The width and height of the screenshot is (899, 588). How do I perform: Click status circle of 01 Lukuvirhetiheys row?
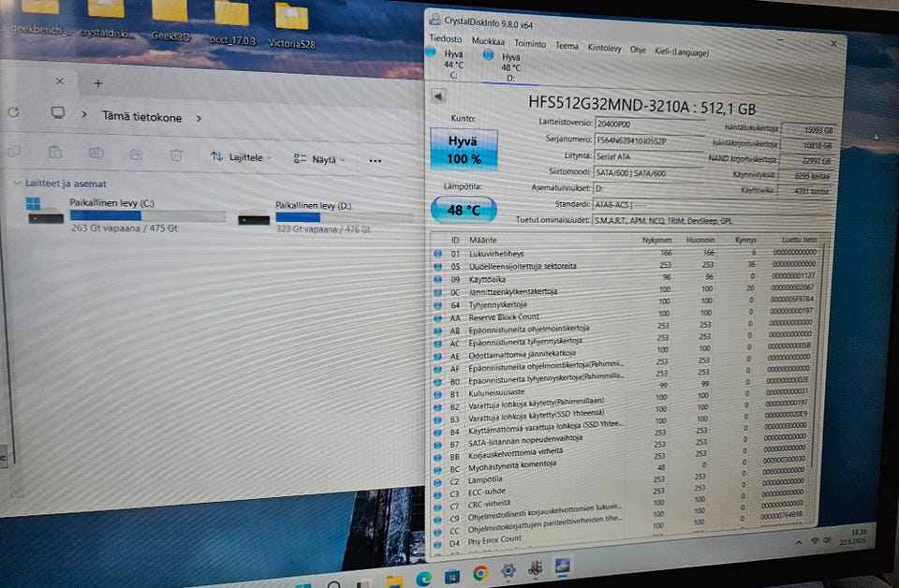438,254
